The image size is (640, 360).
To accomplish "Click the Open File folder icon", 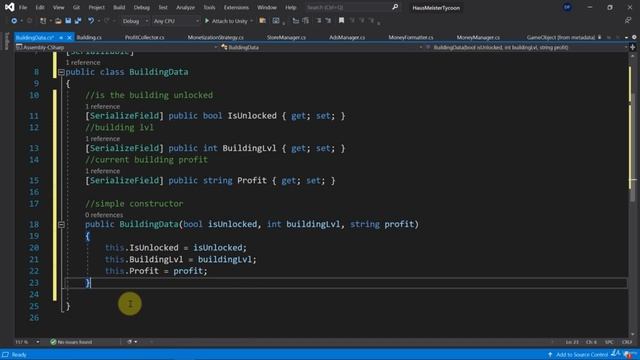I will click(x=58, y=21).
